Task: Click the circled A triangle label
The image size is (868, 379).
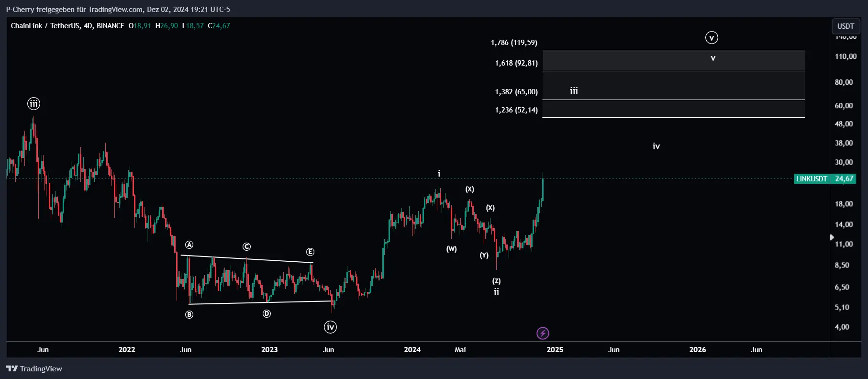Action: [189, 245]
